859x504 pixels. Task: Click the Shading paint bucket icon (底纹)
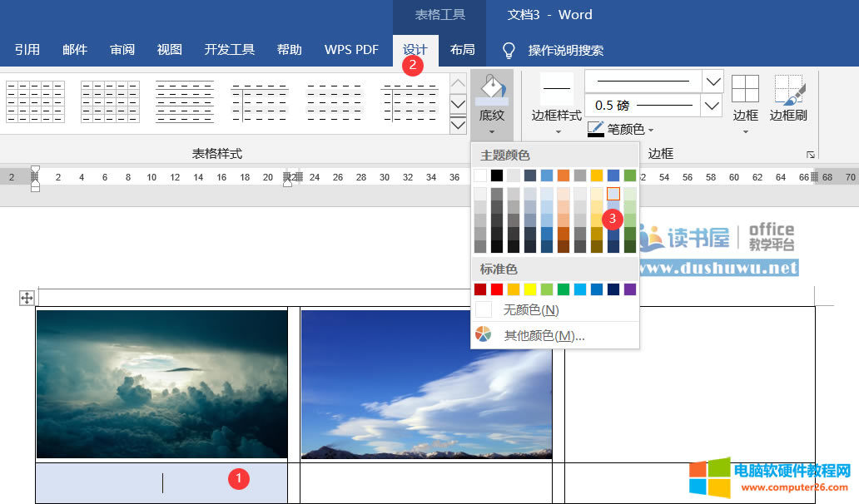tap(491, 87)
